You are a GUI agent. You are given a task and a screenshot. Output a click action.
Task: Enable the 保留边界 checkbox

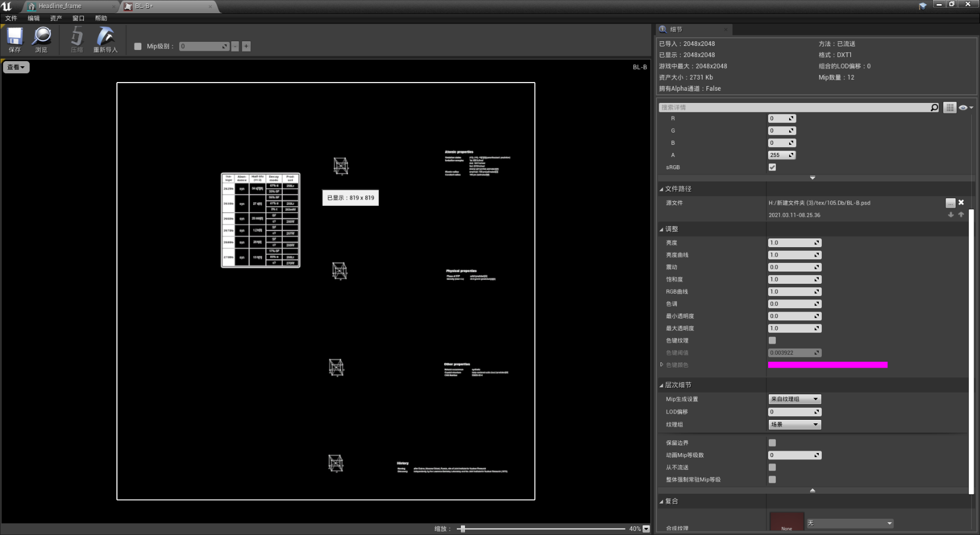click(x=772, y=443)
